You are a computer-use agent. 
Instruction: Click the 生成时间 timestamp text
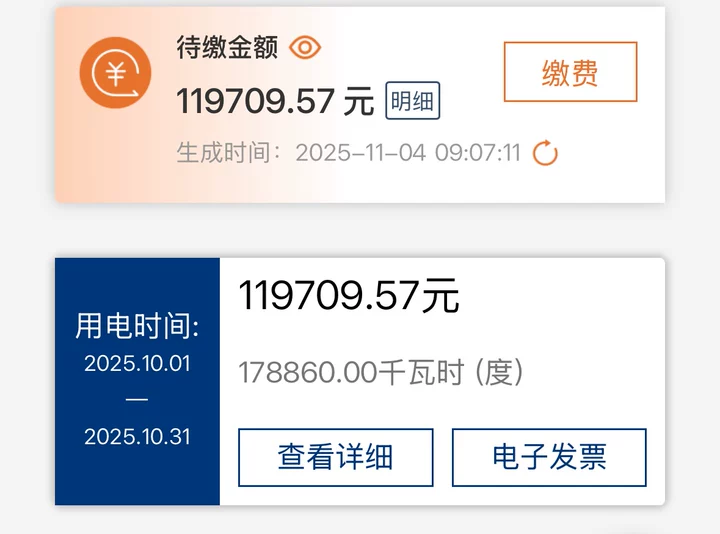349,152
